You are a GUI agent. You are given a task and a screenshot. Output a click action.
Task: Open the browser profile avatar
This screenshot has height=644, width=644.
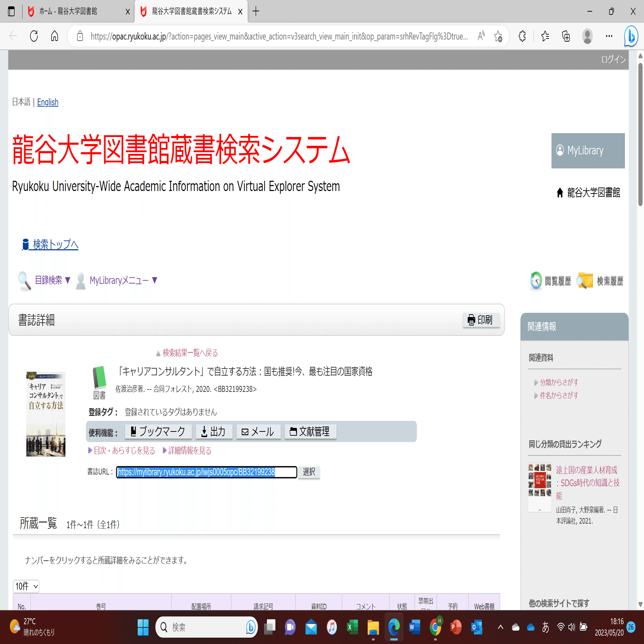pos(588,36)
